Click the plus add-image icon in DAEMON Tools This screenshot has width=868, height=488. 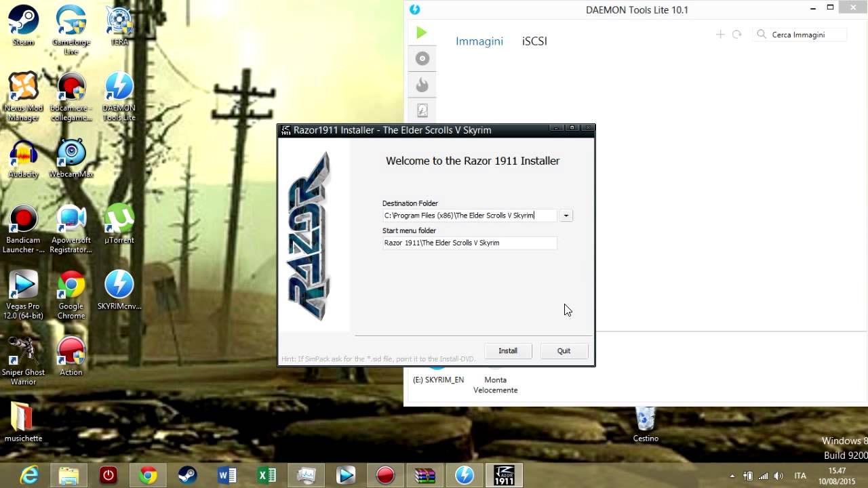pyautogui.click(x=720, y=35)
